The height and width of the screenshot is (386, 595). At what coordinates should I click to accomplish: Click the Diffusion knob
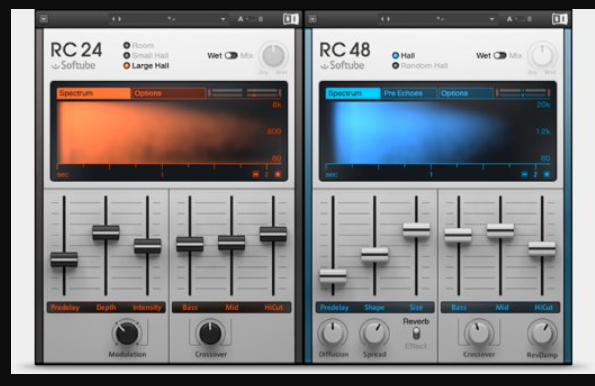[333, 333]
